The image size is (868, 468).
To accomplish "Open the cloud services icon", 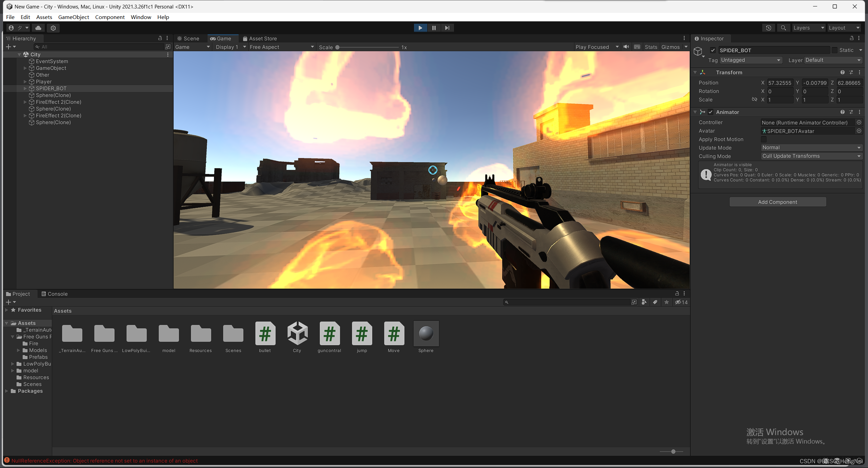I will point(38,28).
